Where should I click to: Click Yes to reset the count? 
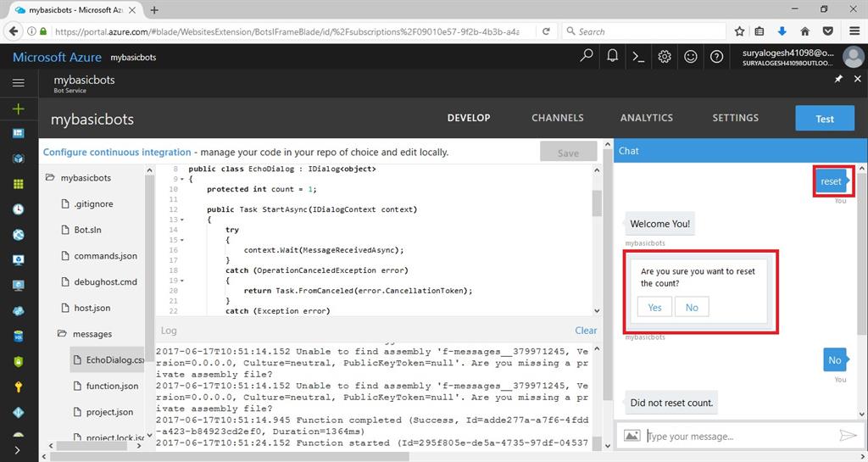pyautogui.click(x=655, y=307)
